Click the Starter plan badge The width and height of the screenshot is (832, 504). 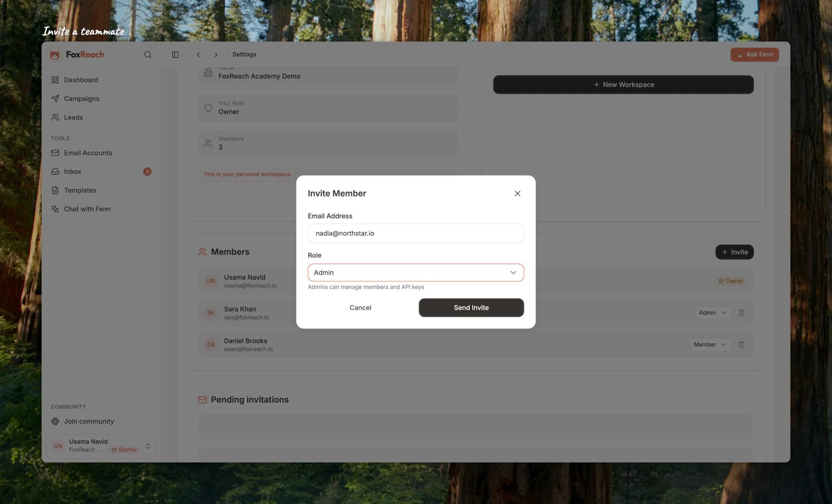pyautogui.click(x=124, y=450)
